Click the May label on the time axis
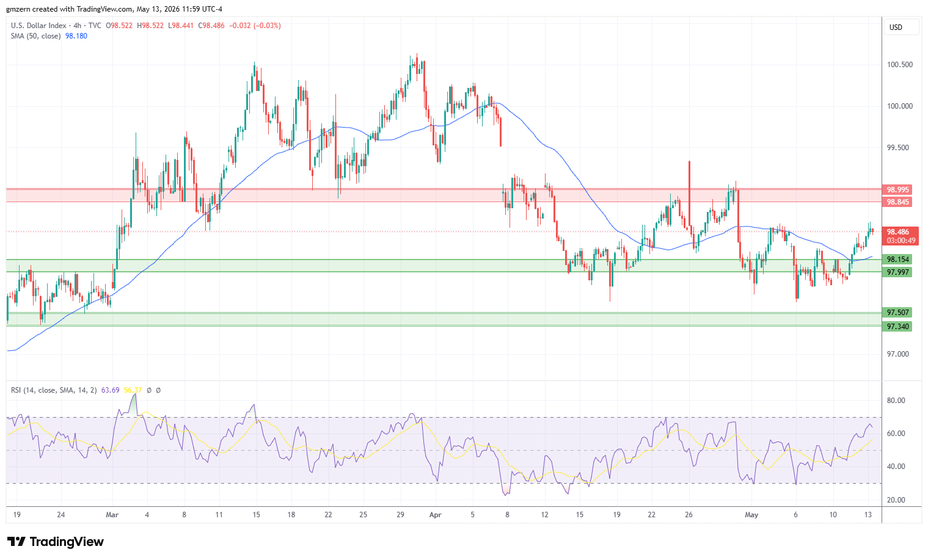Viewport: 928px width, 560px height. [x=751, y=515]
